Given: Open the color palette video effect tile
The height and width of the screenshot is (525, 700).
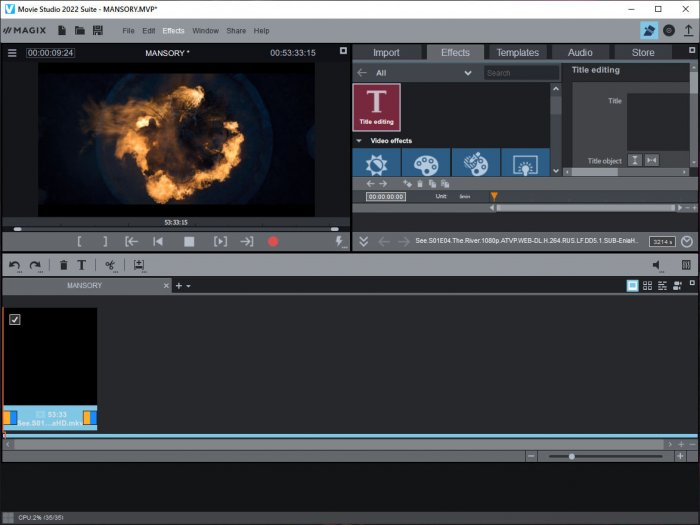Looking at the screenshot, I should click(427, 163).
